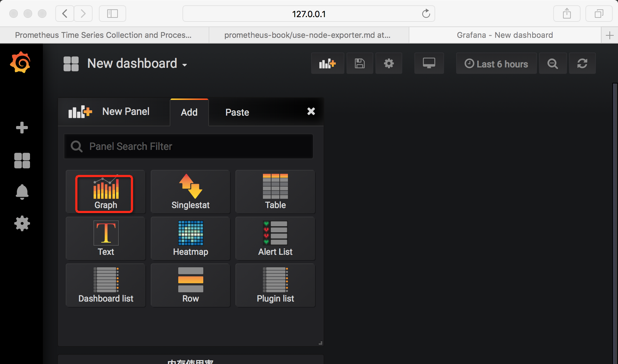Open dashboard settings gear icon
The width and height of the screenshot is (618, 364).
[x=389, y=64]
